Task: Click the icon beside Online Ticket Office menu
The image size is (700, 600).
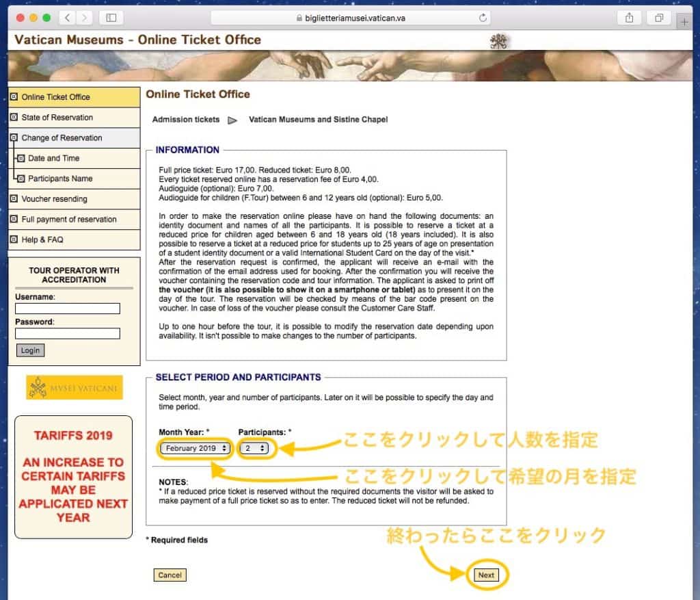Action: pos(14,96)
